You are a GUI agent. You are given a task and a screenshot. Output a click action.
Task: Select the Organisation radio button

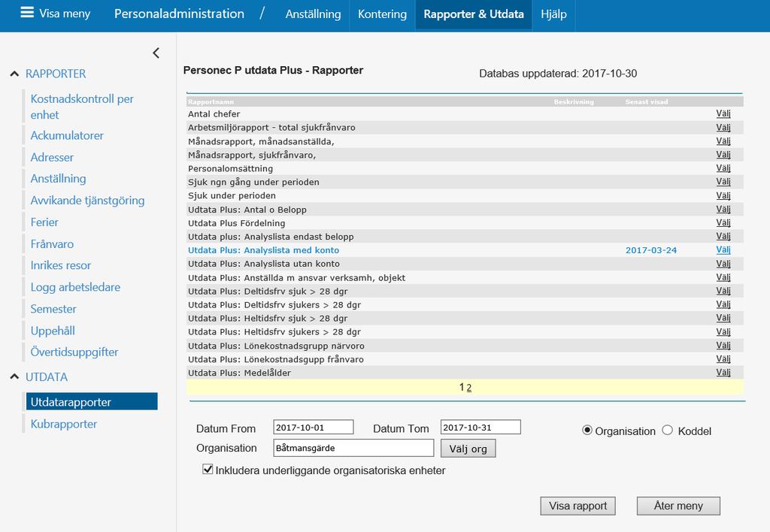[x=587, y=431]
